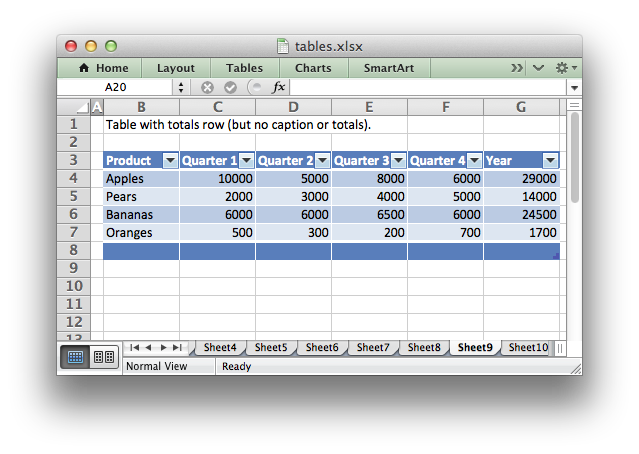The width and height of the screenshot is (639, 454).
Task: Open the Quarter 4 filter dropdown
Action: pos(474,160)
